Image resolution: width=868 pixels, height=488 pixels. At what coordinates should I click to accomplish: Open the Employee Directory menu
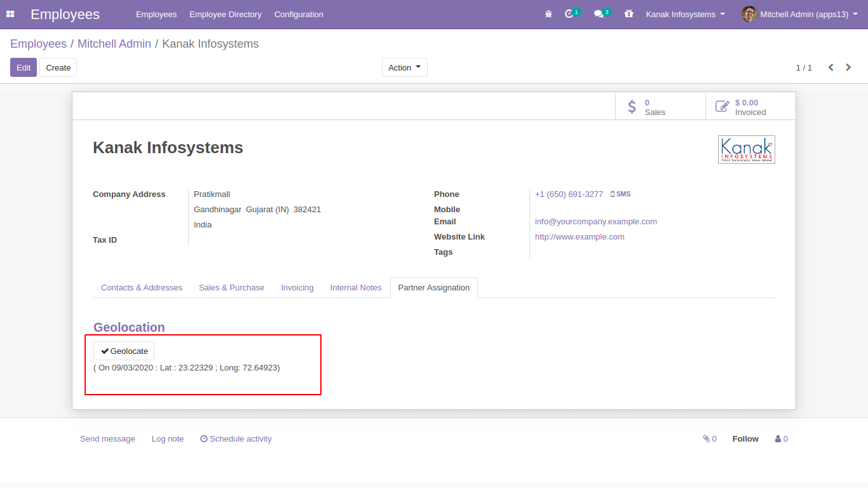226,14
